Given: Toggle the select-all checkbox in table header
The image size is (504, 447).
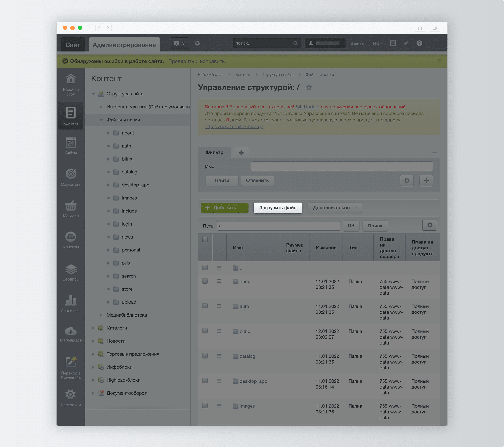Looking at the screenshot, I should [205, 240].
